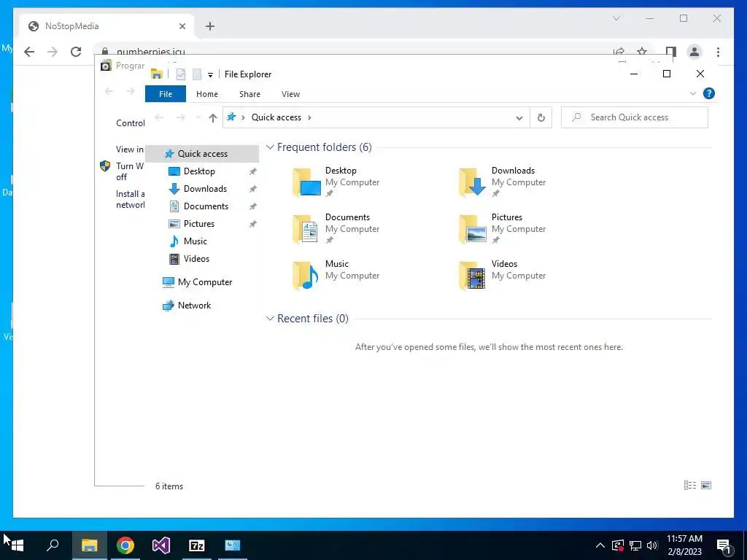Click the File Explorer title bar folder icon
Image resolution: width=747 pixels, height=560 pixels.
157,74
